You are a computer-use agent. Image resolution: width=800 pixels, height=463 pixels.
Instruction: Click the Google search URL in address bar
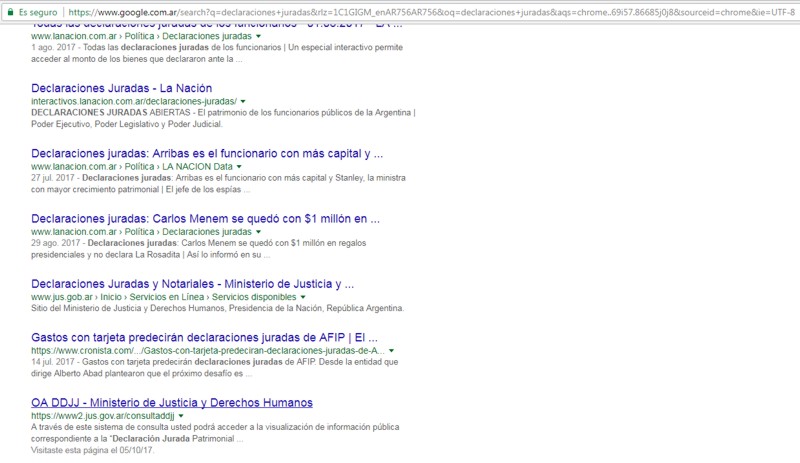click(x=431, y=12)
